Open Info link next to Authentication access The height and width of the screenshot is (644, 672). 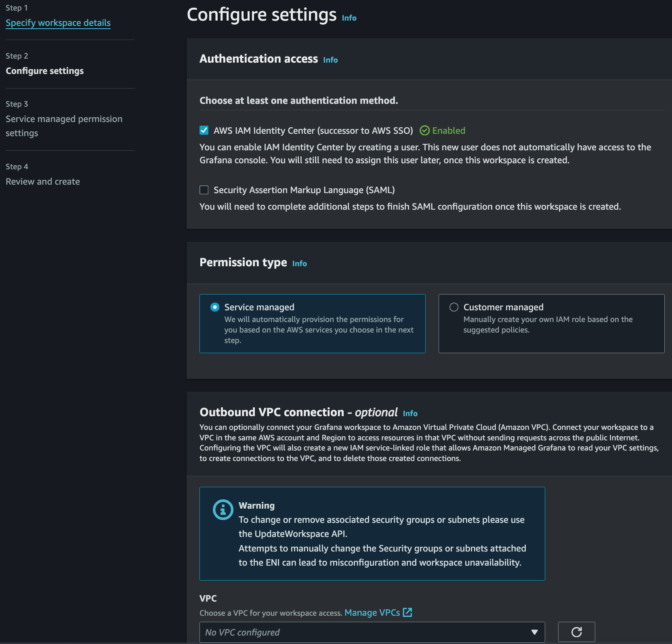pyautogui.click(x=330, y=60)
